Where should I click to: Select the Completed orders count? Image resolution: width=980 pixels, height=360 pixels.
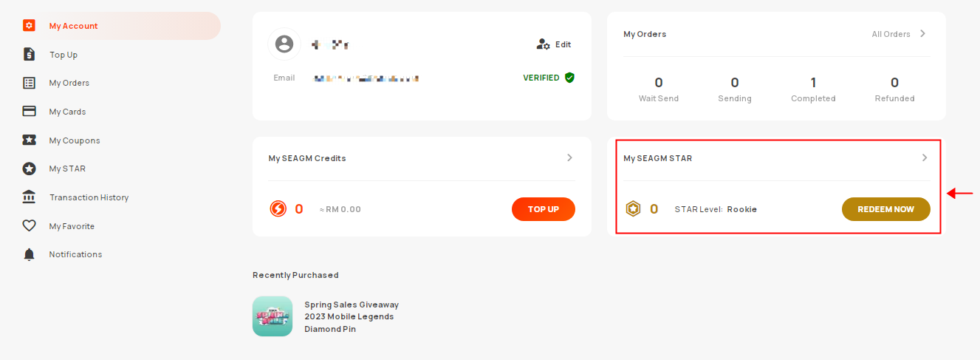click(813, 82)
